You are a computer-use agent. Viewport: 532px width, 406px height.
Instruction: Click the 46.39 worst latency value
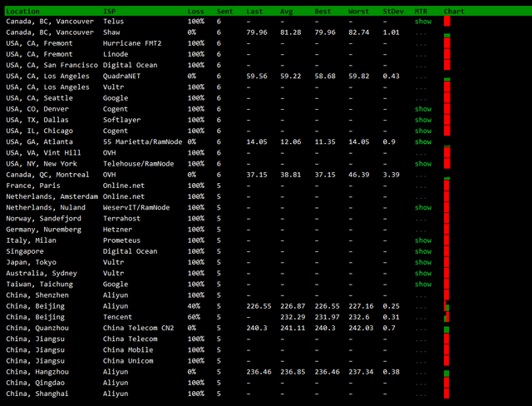tap(358, 175)
